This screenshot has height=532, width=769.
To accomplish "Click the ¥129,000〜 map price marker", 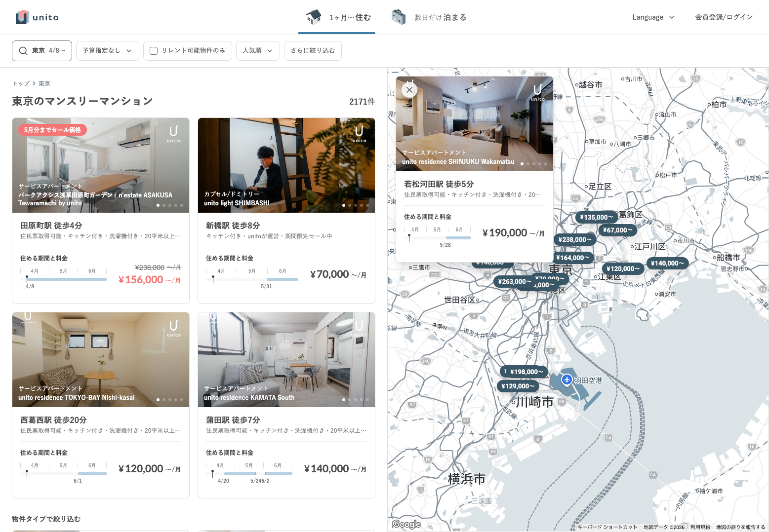I will pos(518,386).
